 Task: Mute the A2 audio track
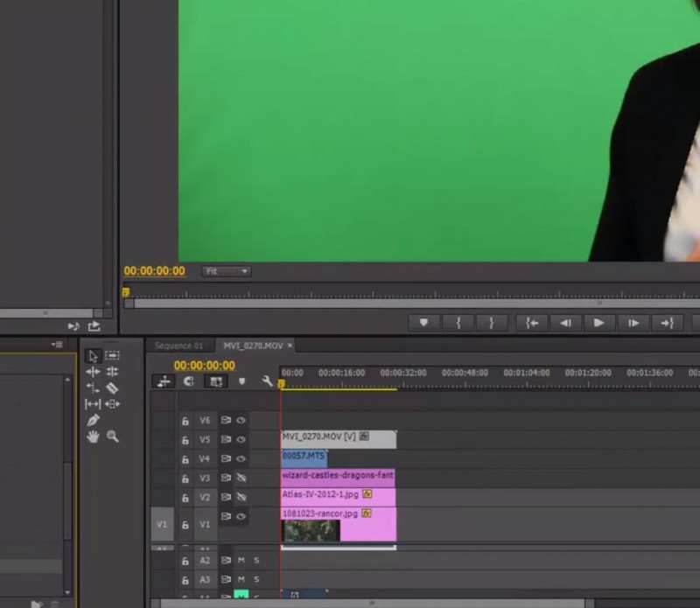coord(241,560)
